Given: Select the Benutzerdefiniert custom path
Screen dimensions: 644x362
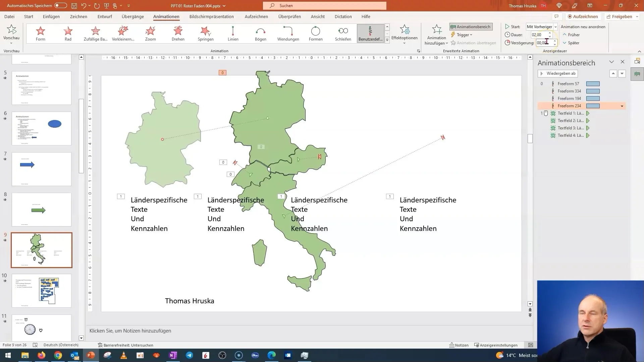Looking at the screenshot, I should point(371,34).
